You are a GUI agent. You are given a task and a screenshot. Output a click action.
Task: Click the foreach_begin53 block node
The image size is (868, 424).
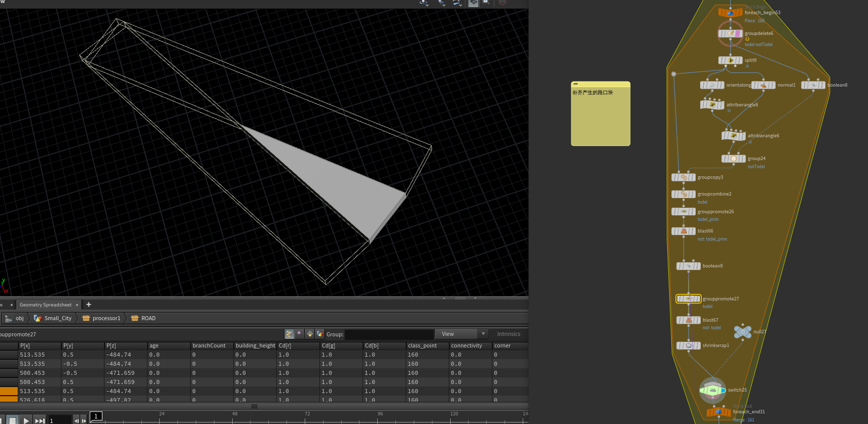pos(730,13)
